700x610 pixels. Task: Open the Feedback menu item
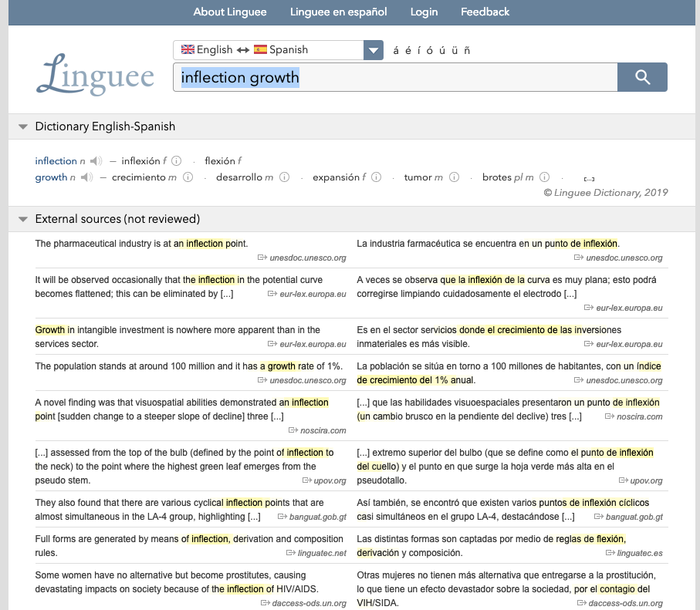click(x=485, y=12)
